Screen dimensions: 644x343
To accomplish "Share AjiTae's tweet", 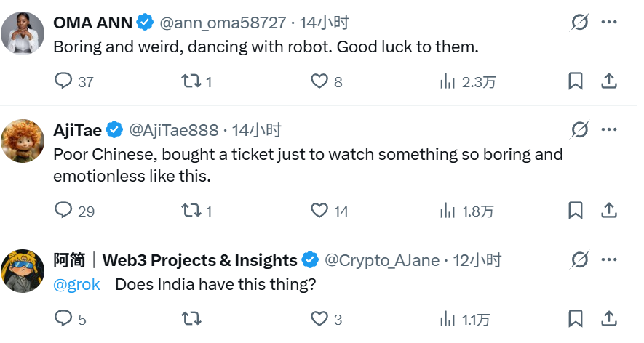I will point(609,211).
